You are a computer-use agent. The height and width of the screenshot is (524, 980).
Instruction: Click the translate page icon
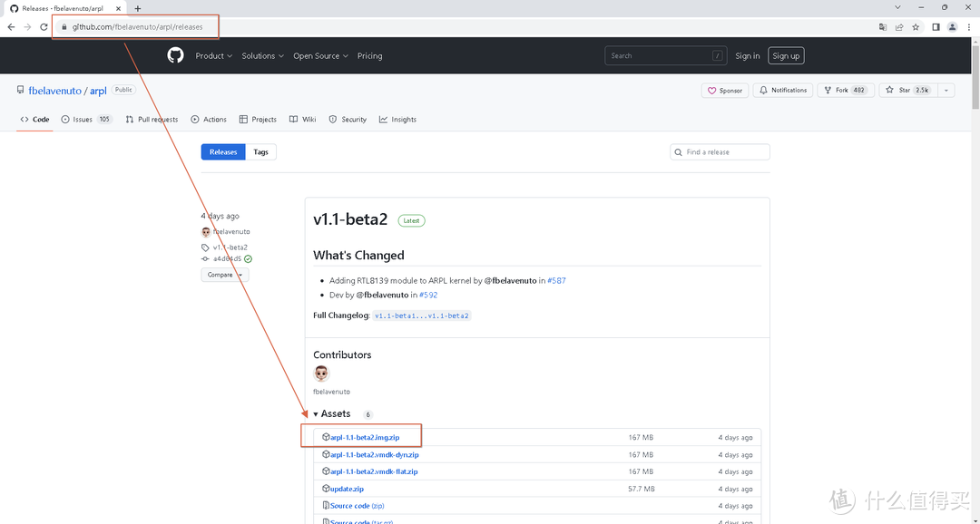pos(883,27)
